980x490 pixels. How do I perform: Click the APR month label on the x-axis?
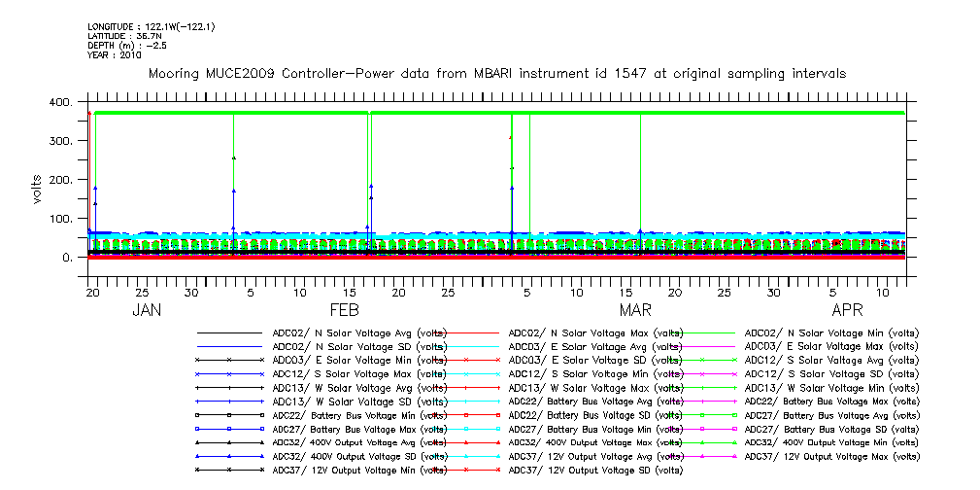click(847, 310)
